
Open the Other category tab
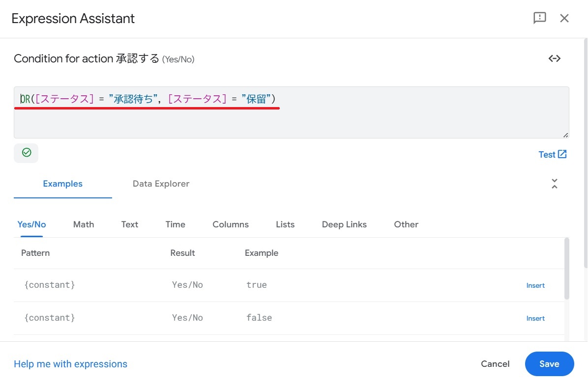tap(406, 224)
